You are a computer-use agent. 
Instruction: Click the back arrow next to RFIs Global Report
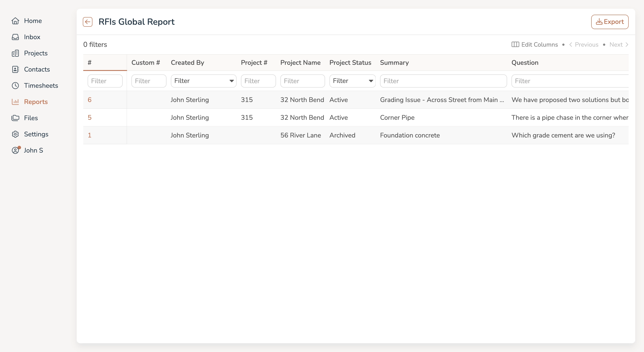click(87, 22)
